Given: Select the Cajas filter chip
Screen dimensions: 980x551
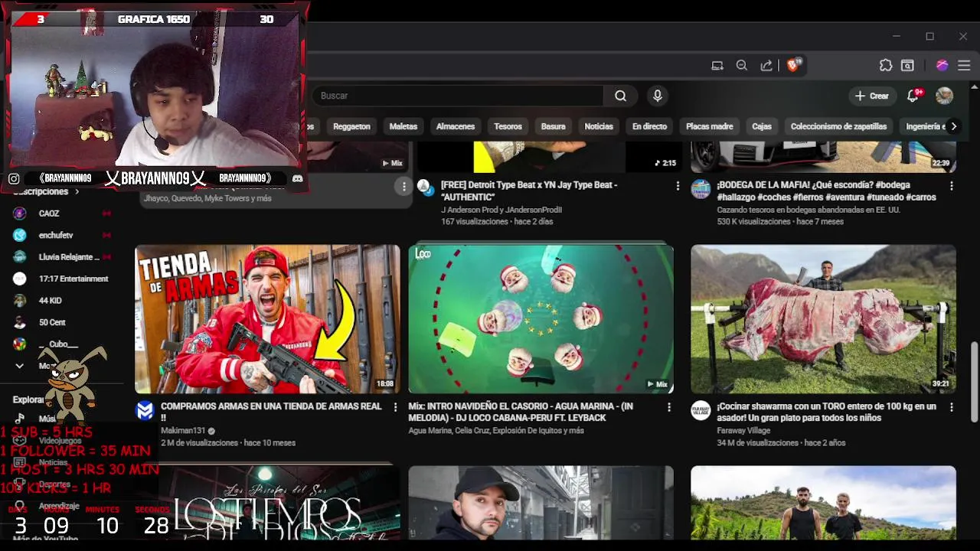Looking at the screenshot, I should (762, 126).
